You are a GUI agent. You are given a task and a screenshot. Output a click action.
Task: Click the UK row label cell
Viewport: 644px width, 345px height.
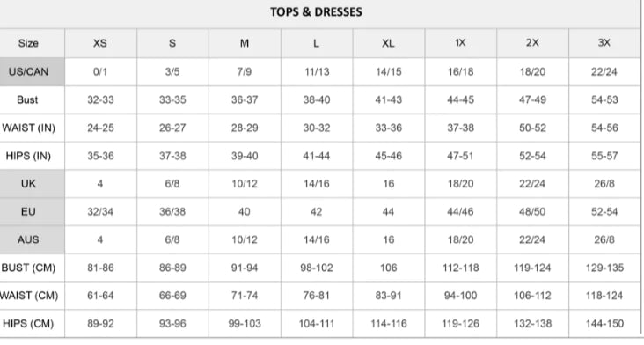(32, 184)
